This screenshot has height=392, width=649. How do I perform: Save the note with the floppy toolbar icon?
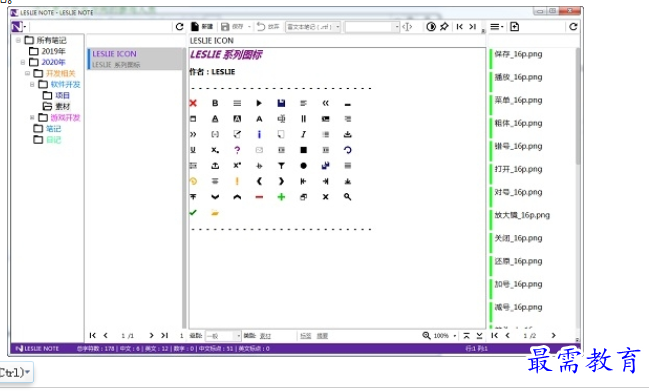[225, 27]
